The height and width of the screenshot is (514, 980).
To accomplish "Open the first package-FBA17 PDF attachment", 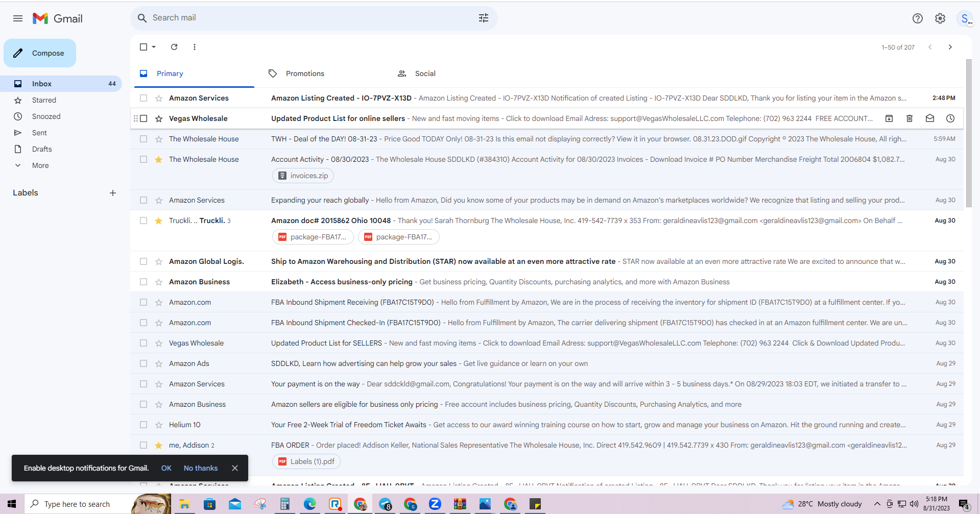I will coord(313,237).
